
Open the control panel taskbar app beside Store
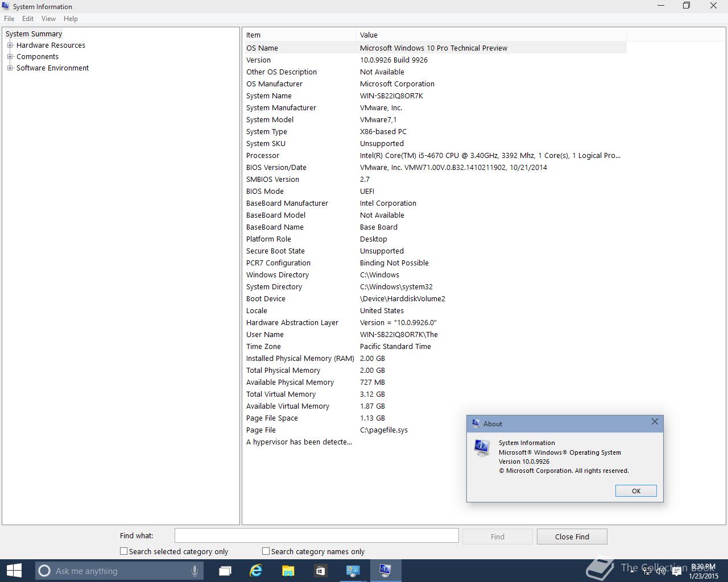[x=353, y=571]
